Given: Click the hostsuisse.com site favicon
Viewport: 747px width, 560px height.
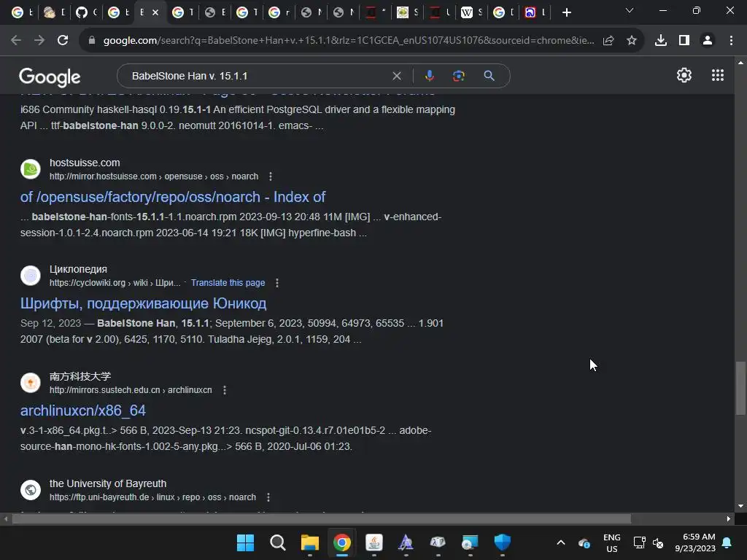Looking at the screenshot, I should click(x=31, y=169).
